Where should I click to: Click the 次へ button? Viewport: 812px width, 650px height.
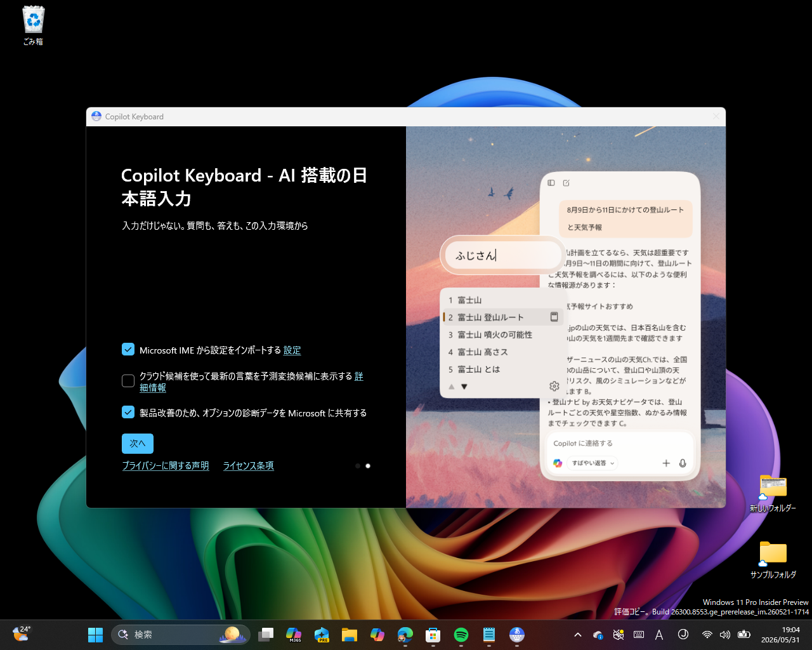[138, 443]
